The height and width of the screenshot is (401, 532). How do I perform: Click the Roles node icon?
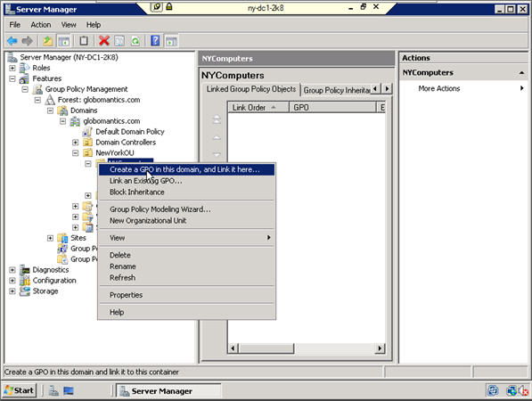point(24,68)
